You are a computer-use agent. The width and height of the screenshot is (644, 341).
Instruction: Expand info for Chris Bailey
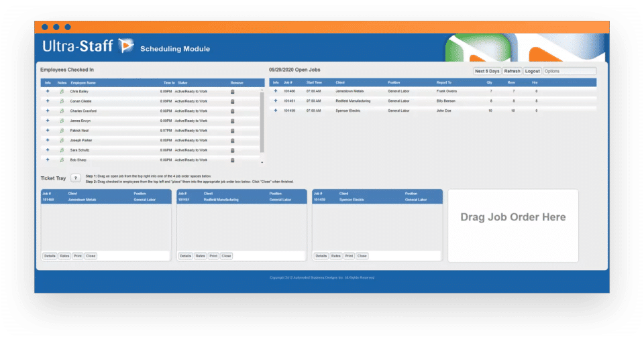[48, 91]
